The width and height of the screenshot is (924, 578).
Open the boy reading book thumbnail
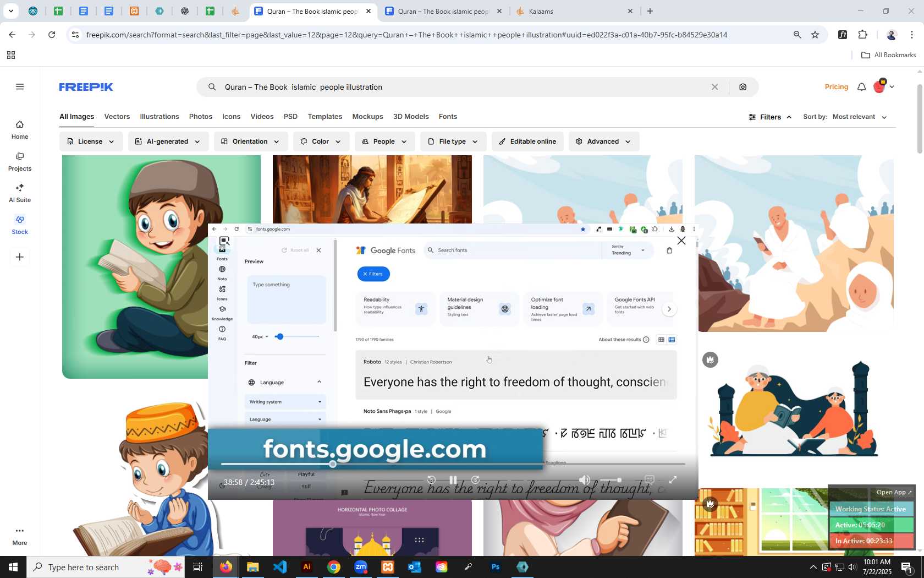(135, 267)
